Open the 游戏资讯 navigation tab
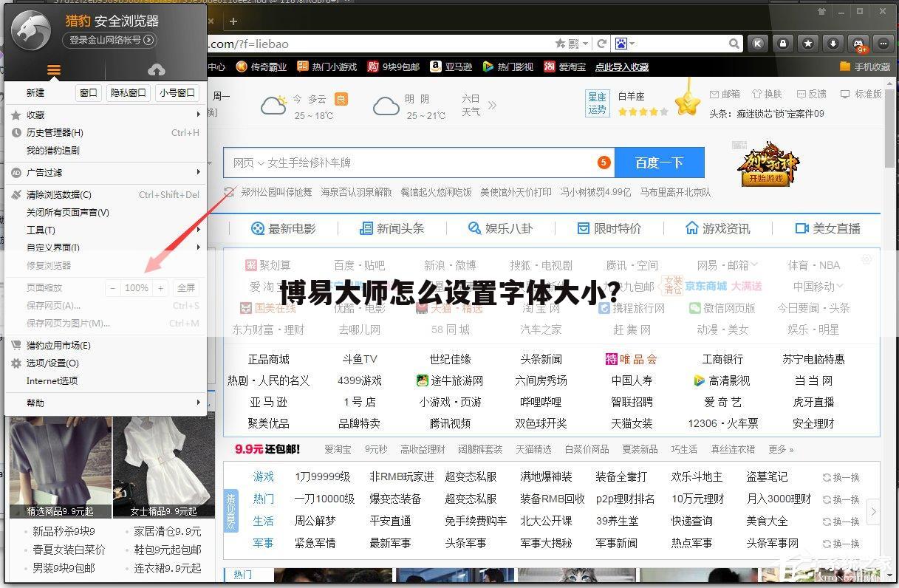 717,228
